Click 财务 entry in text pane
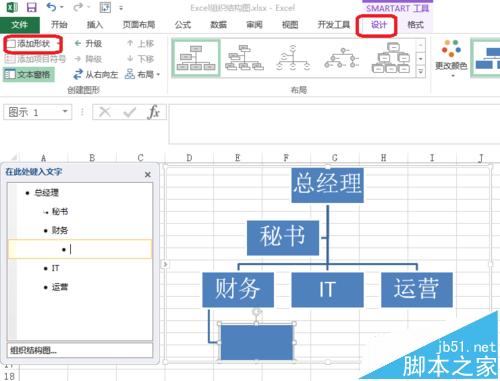This screenshot has height=381, width=500. point(60,230)
